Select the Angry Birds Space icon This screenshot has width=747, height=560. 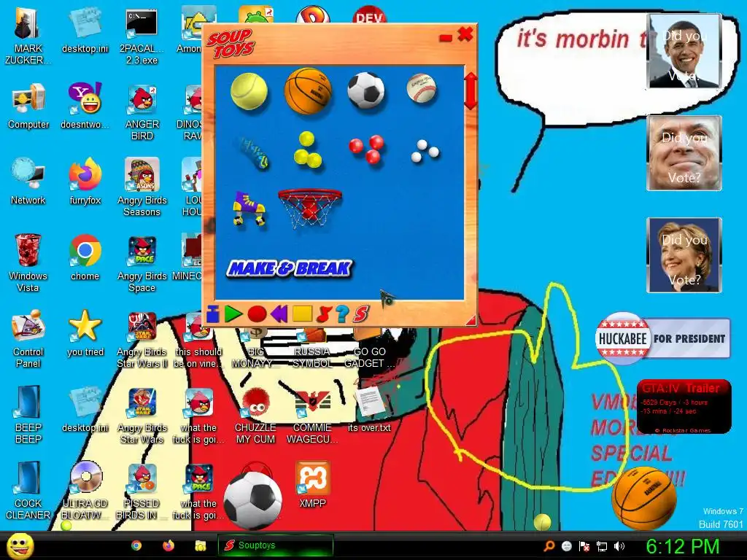142,263
